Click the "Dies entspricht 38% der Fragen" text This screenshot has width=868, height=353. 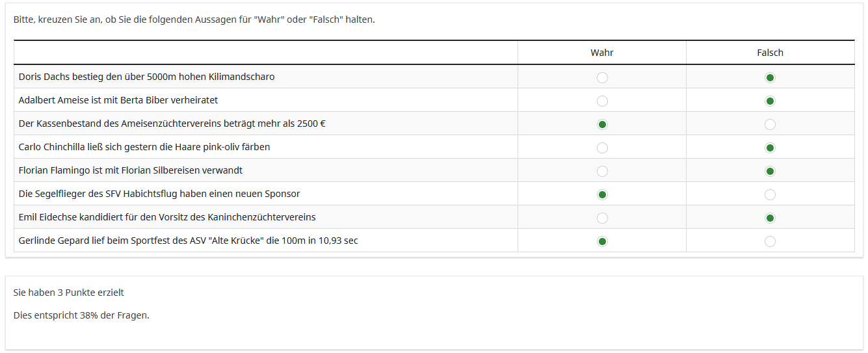pyautogui.click(x=81, y=315)
